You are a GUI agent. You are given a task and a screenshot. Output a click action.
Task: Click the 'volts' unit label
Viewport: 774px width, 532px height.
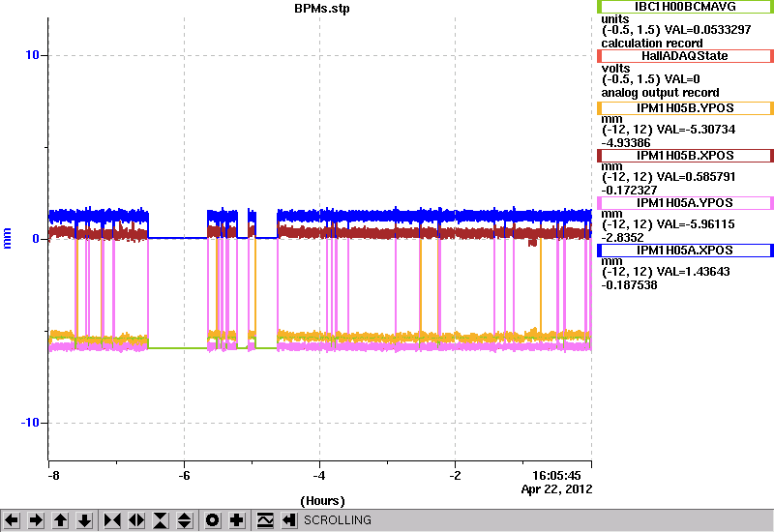tap(615, 69)
